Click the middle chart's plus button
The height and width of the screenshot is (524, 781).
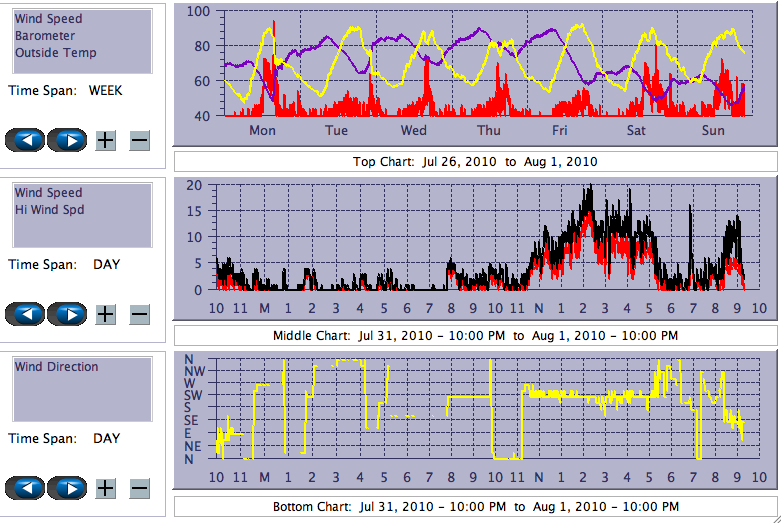pyautogui.click(x=105, y=314)
